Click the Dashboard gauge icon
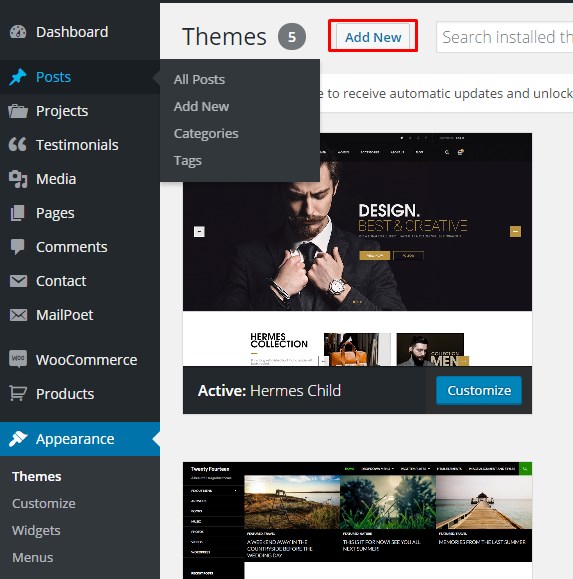Viewport: 573px width, 579px height. pyautogui.click(x=18, y=32)
